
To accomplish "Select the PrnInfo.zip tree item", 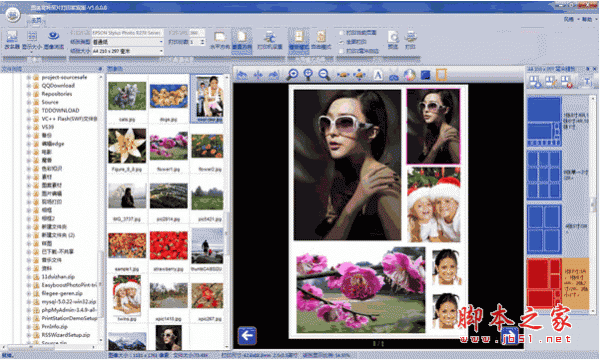I will 55,327.
